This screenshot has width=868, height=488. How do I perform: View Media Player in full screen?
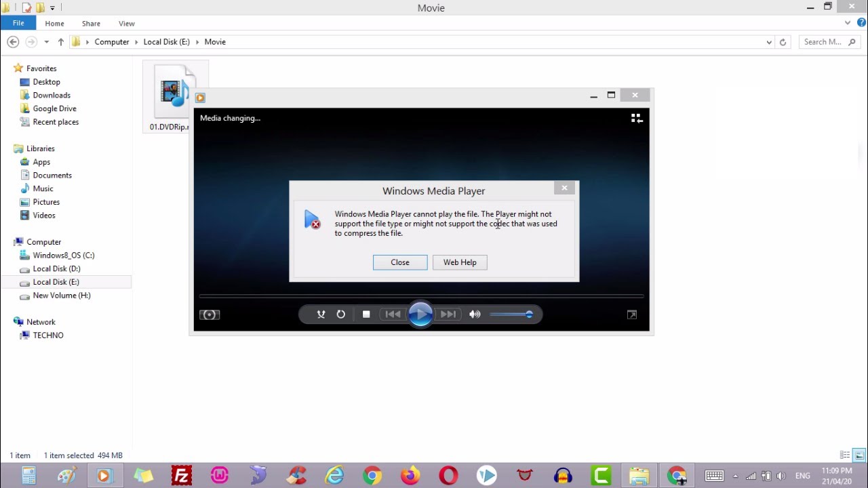click(x=632, y=314)
